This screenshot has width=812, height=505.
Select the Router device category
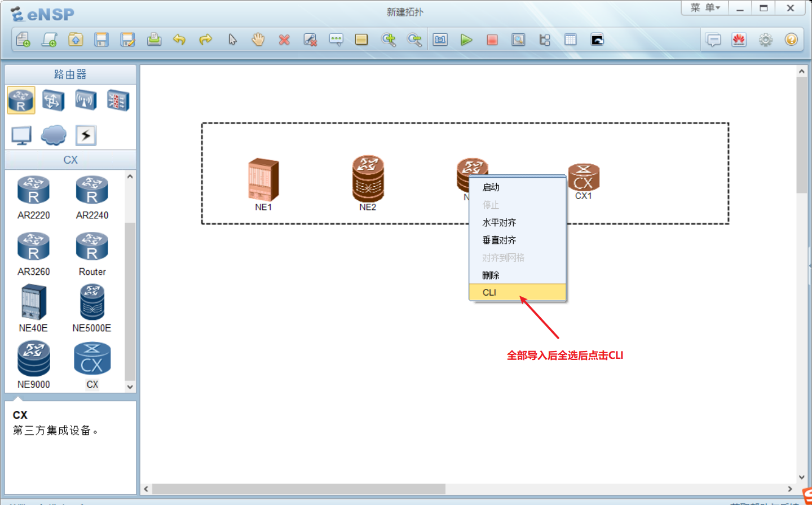click(x=21, y=100)
